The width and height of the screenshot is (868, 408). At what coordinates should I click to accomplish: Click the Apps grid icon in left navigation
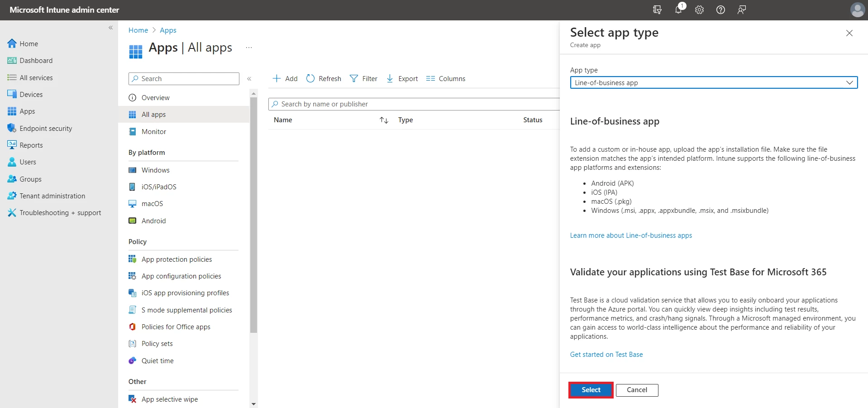(x=12, y=111)
